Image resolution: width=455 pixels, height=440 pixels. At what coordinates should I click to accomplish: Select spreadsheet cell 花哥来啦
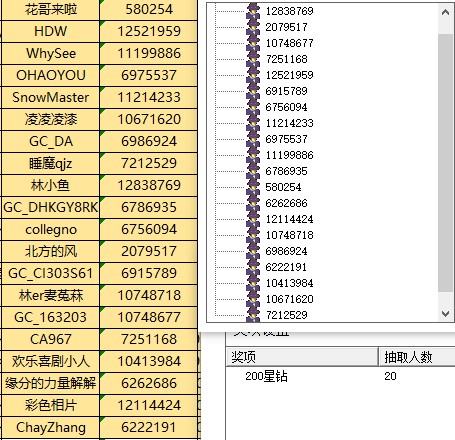(x=51, y=9)
